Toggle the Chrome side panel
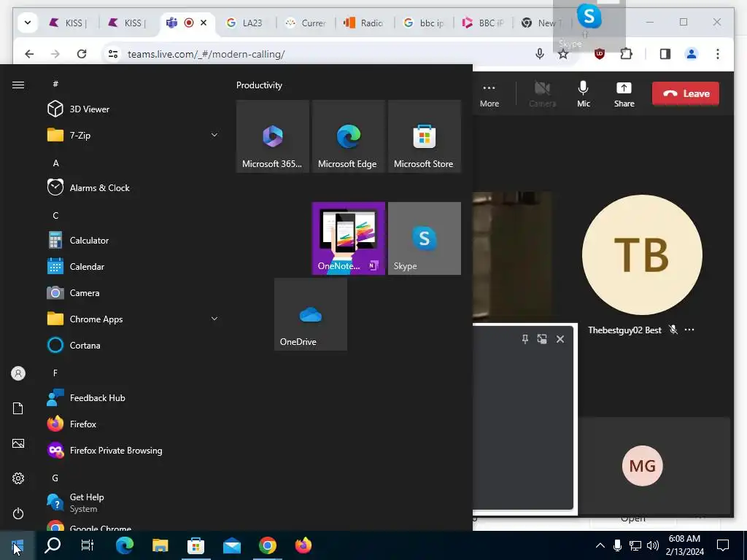 click(x=665, y=54)
